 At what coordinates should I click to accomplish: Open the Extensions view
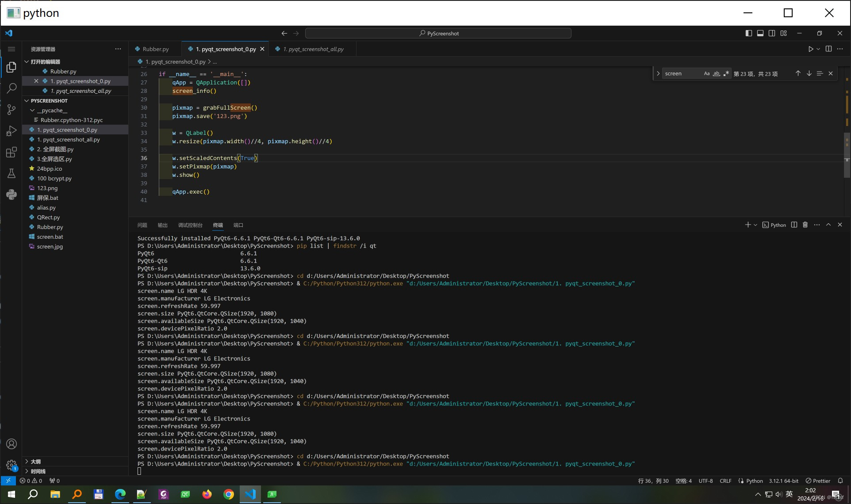click(x=11, y=153)
